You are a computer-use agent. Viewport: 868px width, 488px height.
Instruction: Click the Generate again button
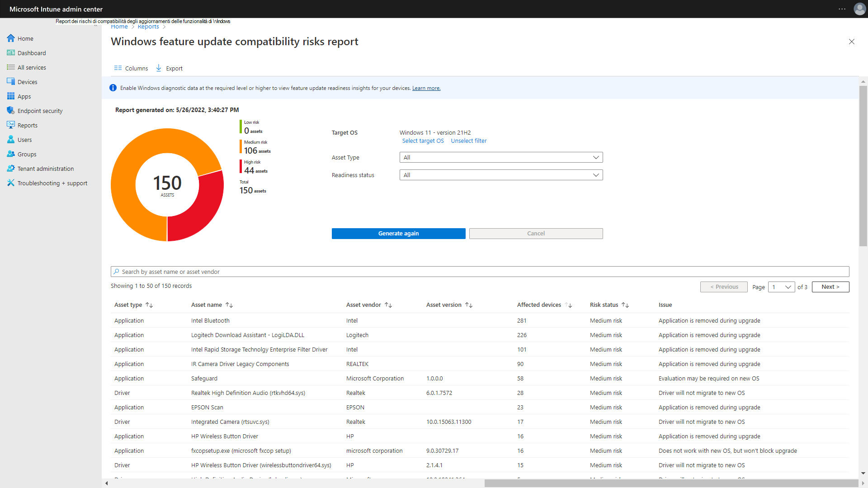(398, 234)
